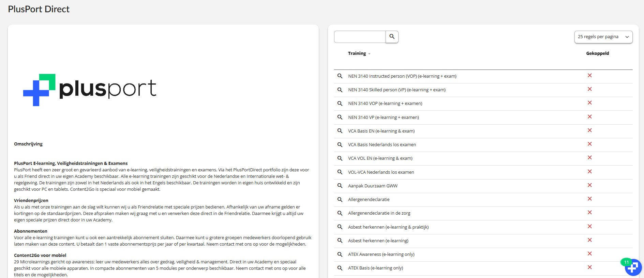
Task: Click the Abonnementen heading
Action: click(31, 231)
